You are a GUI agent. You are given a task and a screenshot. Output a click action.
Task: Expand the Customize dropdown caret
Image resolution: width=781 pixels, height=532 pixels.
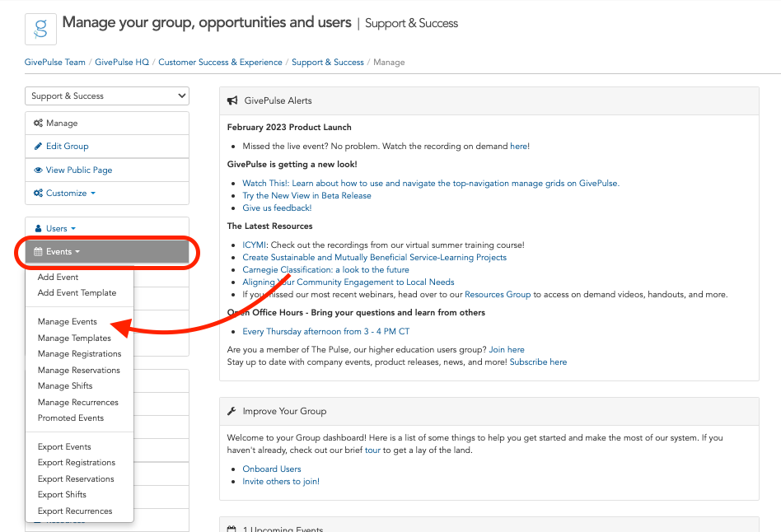(93, 194)
